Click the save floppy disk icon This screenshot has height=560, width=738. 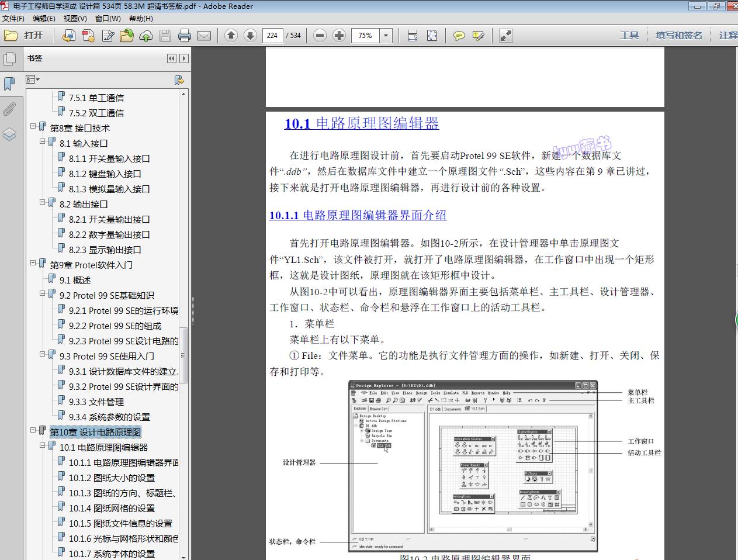tap(165, 36)
